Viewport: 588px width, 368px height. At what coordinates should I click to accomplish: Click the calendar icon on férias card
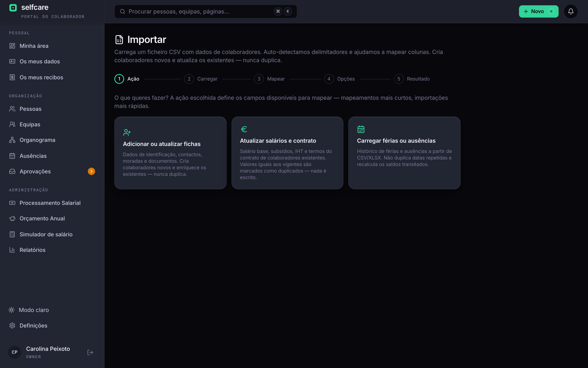point(361,129)
